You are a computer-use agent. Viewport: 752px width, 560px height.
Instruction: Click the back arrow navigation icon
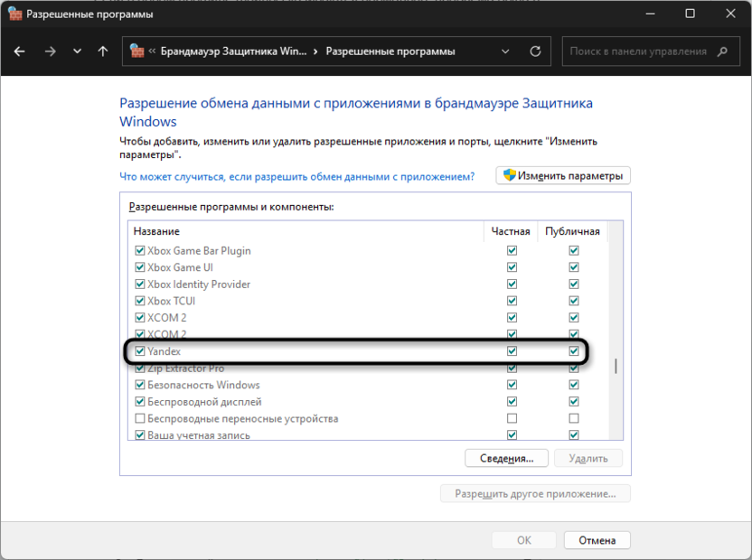pos(20,51)
